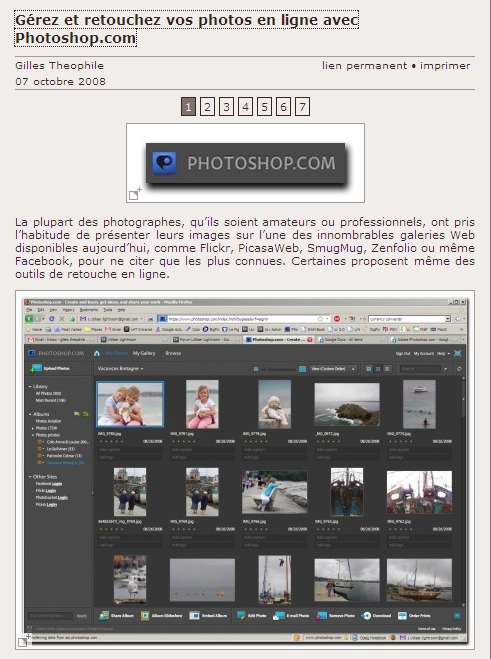
Task: Go to page 7 of the article
Action: 302,107
